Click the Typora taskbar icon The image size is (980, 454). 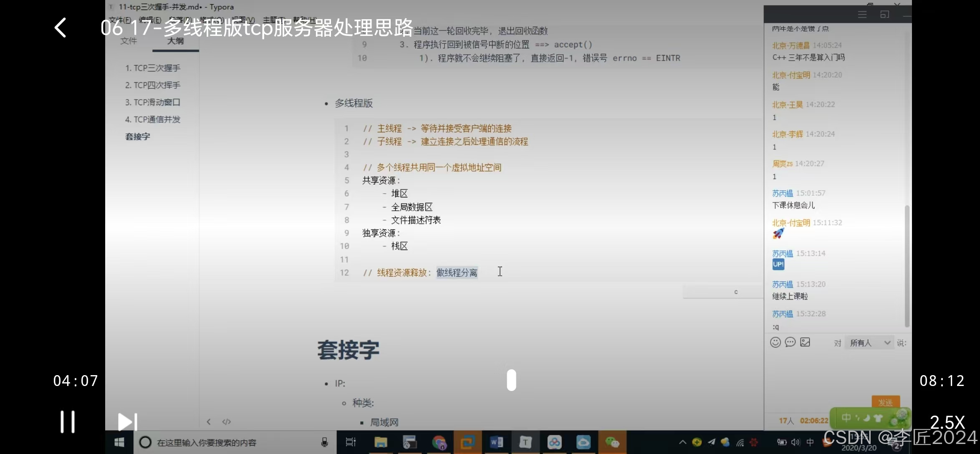525,442
